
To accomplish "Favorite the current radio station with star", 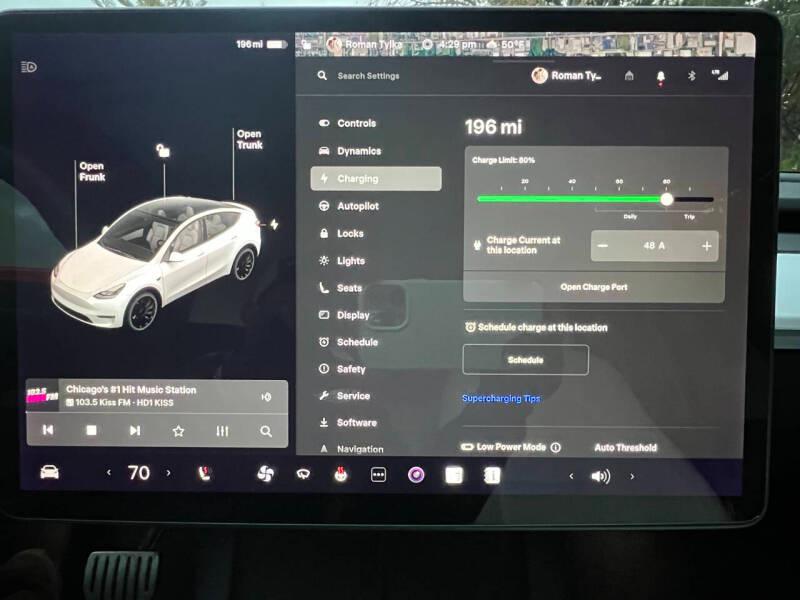I will pyautogui.click(x=178, y=430).
